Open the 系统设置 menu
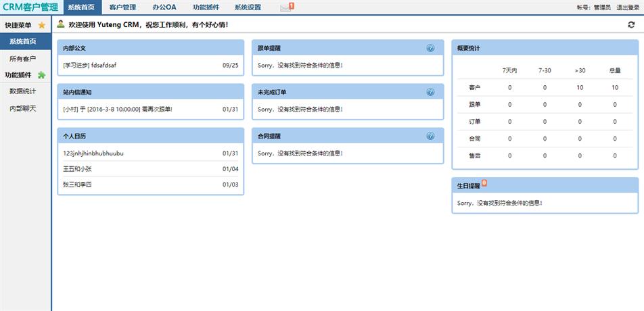This screenshot has width=644, height=311. (248, 7)
